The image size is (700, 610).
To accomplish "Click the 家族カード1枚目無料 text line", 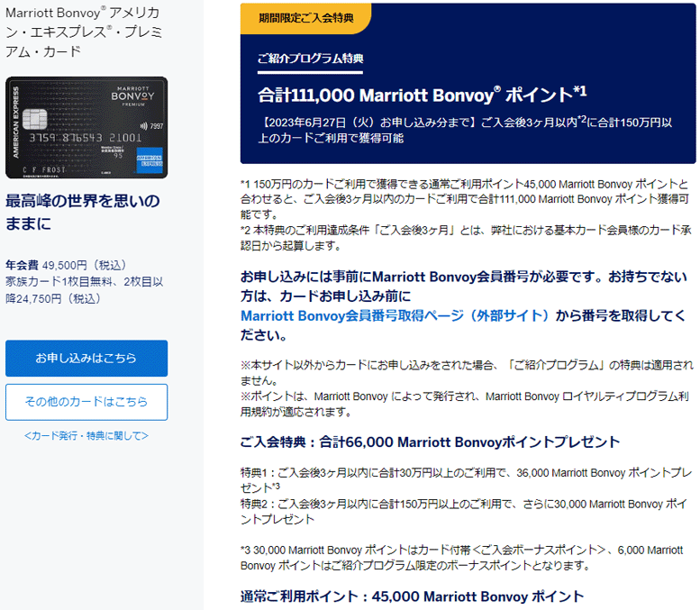I will 84,290.
